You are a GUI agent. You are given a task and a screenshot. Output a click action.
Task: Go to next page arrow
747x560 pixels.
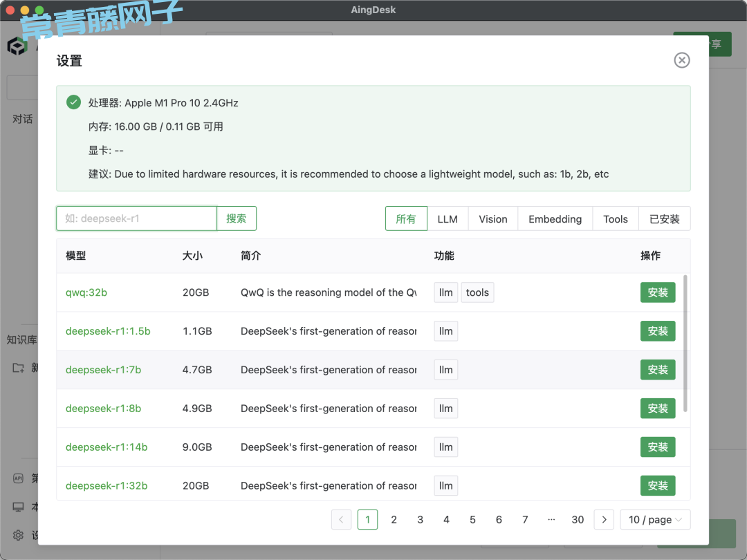(604, 519)
